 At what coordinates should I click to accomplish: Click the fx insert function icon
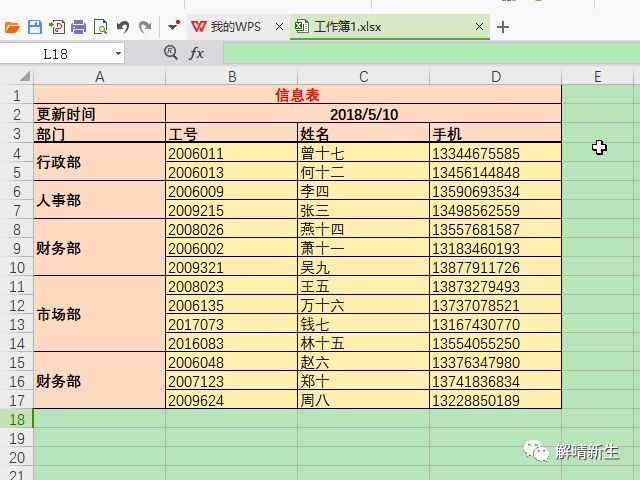point(197,53)
